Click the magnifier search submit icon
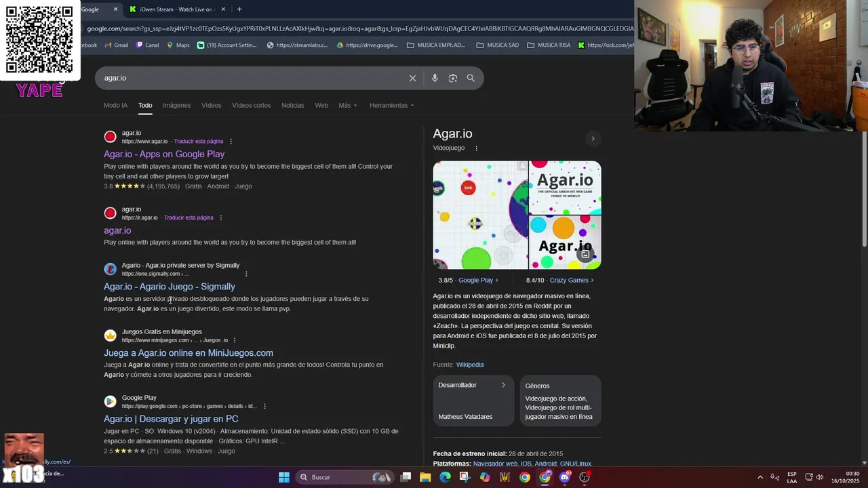 [471, 78]
